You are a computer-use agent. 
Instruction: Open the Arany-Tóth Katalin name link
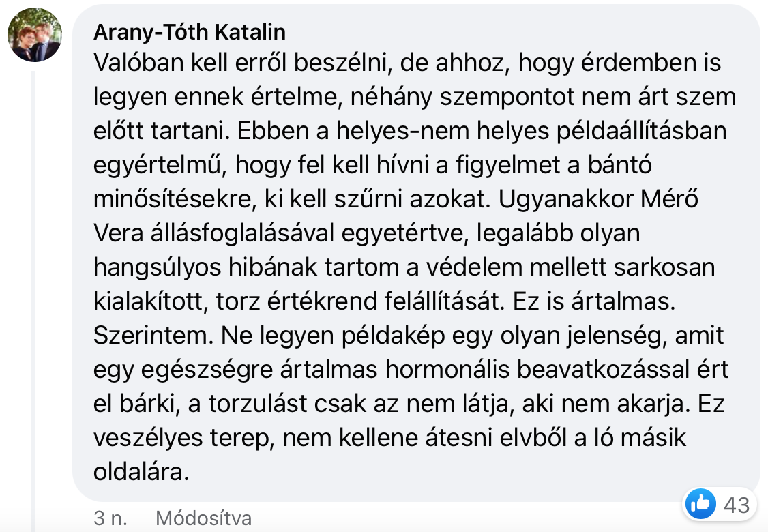[x=189, y=32]
